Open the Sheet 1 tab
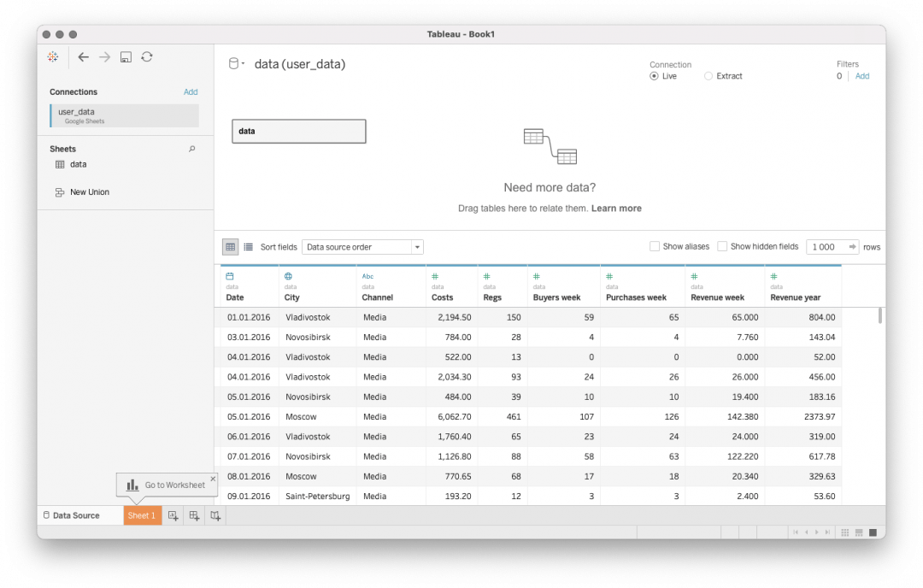Screen dimensions: 923x588 tap(142, 515)
